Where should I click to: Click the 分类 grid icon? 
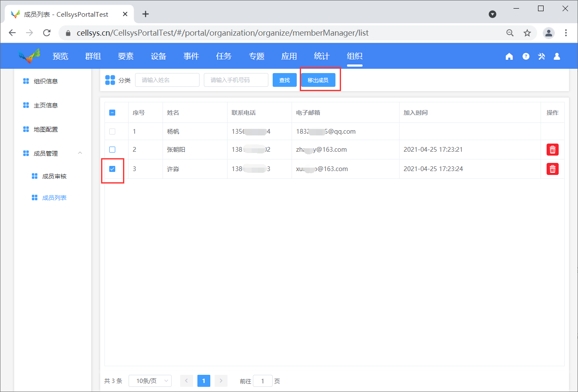(110, 80)
